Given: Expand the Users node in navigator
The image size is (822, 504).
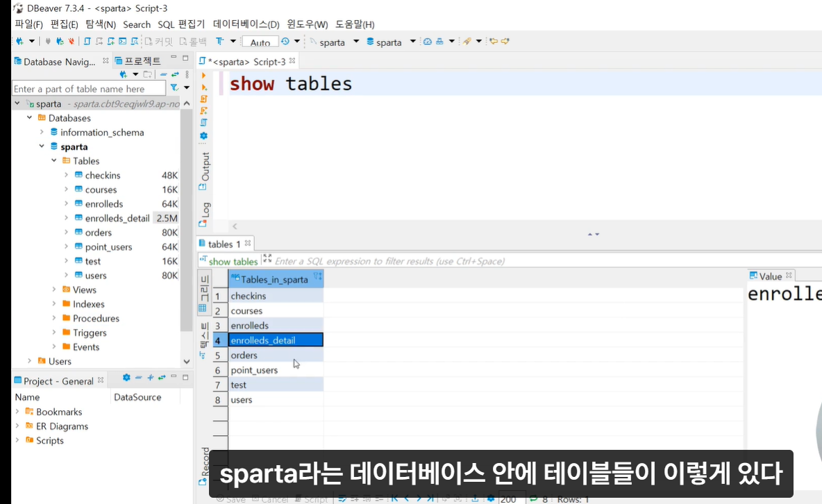Looking at the screenshot, I should tap(29, 361).
